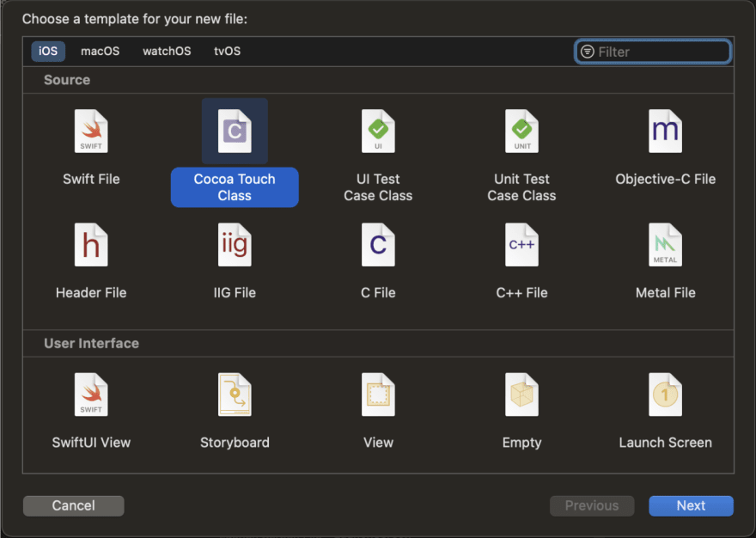
Task: Pick the Storyboard template icon
Action: 235,394
